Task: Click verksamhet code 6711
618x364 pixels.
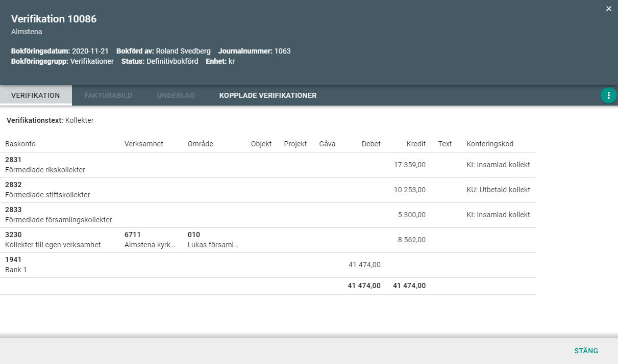Action: pos(132,235)
